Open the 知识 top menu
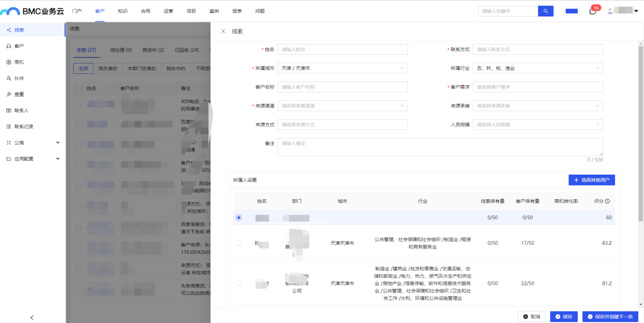Image resolution: width=644 pixels, height=323 pixels. click(123, 11)
